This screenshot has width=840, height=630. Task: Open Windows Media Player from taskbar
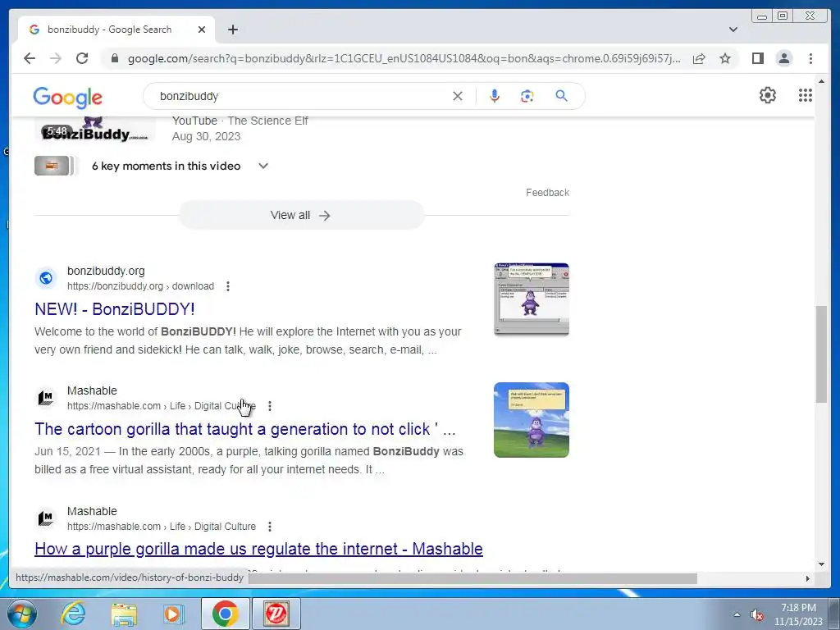(173, 614)
